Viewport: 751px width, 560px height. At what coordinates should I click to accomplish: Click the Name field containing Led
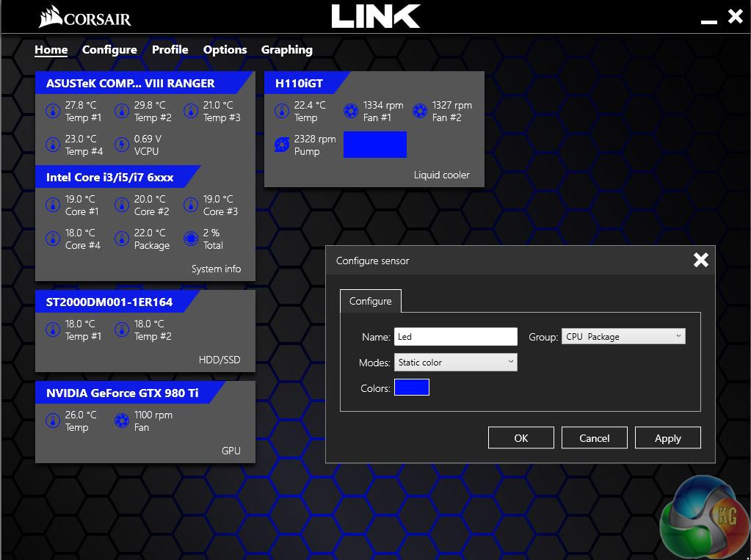coord(455,337)
